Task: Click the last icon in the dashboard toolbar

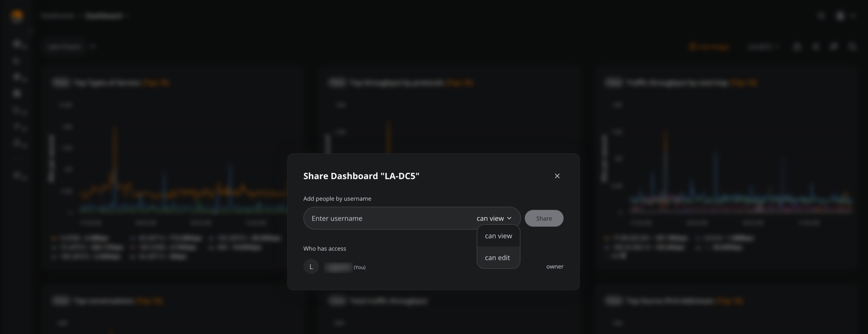Action: 852,47
